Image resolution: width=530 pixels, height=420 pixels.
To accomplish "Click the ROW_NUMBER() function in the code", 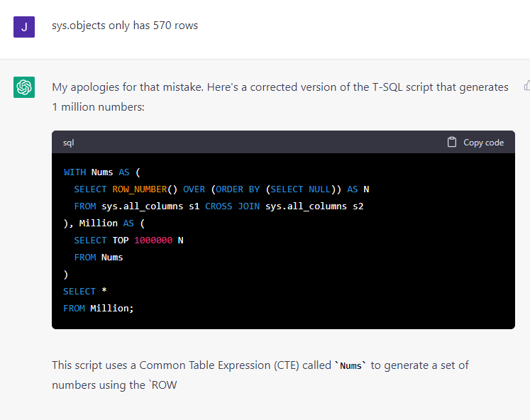I will (145, 189).
